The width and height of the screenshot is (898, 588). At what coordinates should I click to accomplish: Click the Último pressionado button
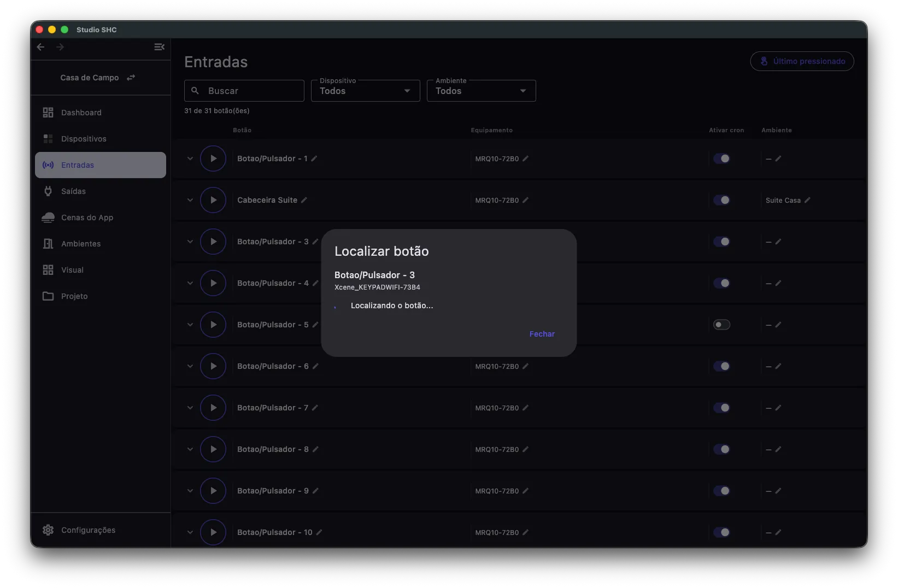coord(802,61)
